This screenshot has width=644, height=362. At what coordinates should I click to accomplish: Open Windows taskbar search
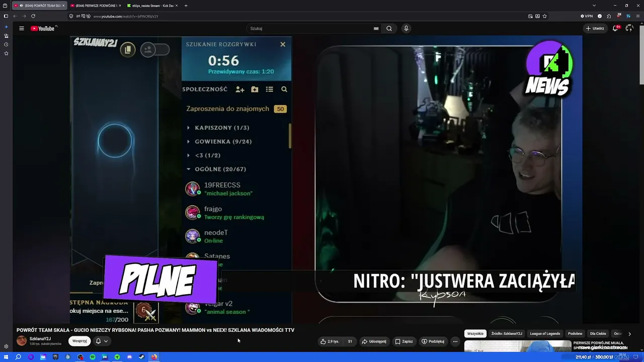(18, 357)
